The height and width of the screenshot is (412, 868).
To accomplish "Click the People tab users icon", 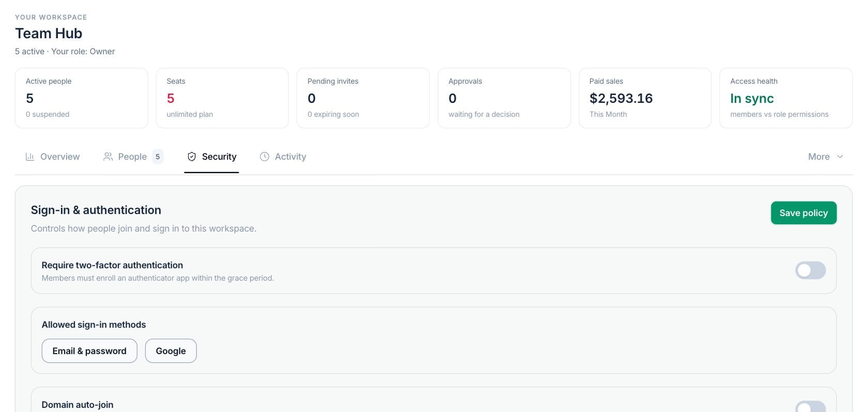I will (108, 157).
